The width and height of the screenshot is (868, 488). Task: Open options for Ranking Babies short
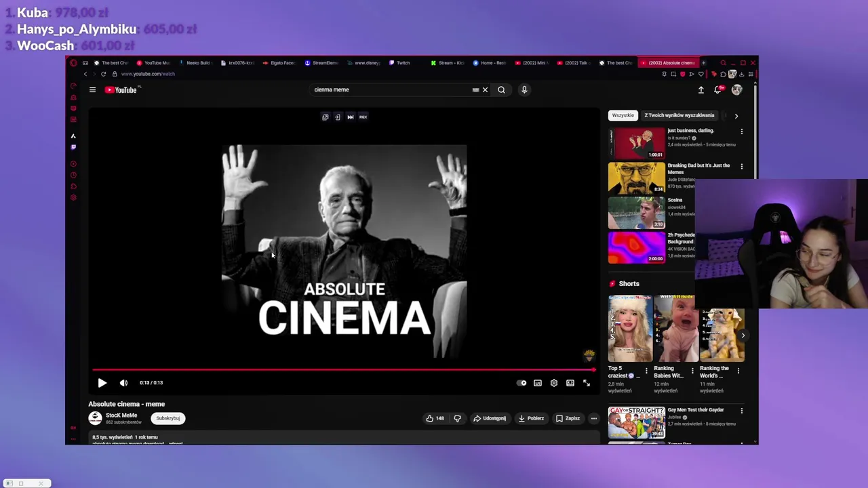pyautogui.click(x=692, y=371)
